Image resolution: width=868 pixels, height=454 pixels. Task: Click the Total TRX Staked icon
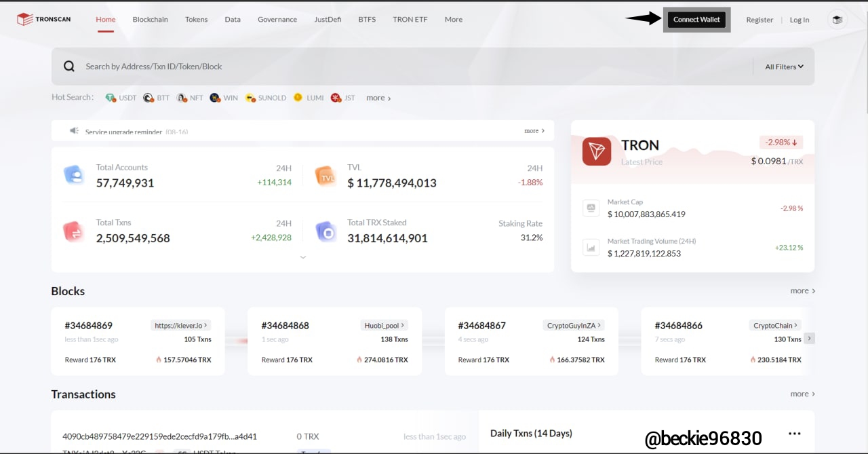[326, 231]
